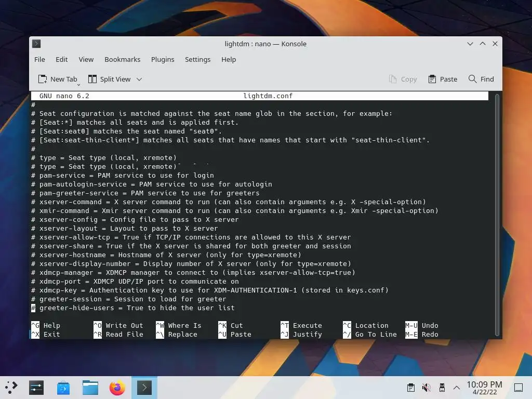
Task: Click the 'M-U Undo' shortcut hint
Action: 422,325
